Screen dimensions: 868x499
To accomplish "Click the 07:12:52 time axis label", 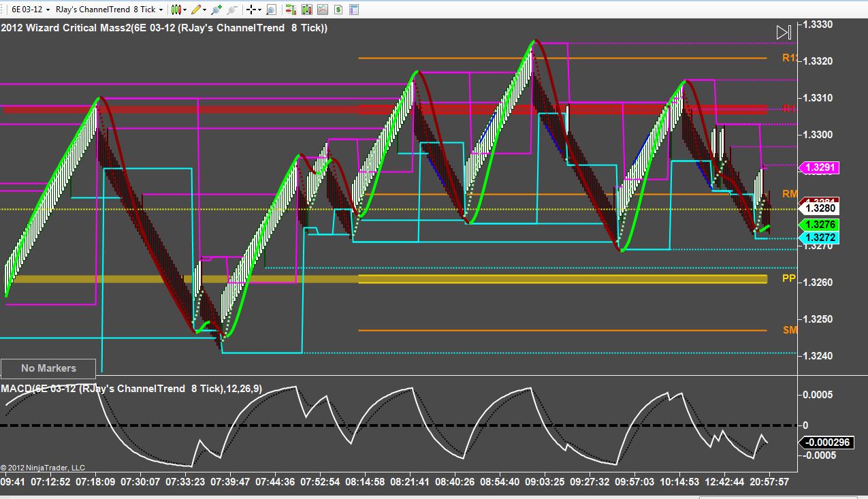I will tap(51, 482).
